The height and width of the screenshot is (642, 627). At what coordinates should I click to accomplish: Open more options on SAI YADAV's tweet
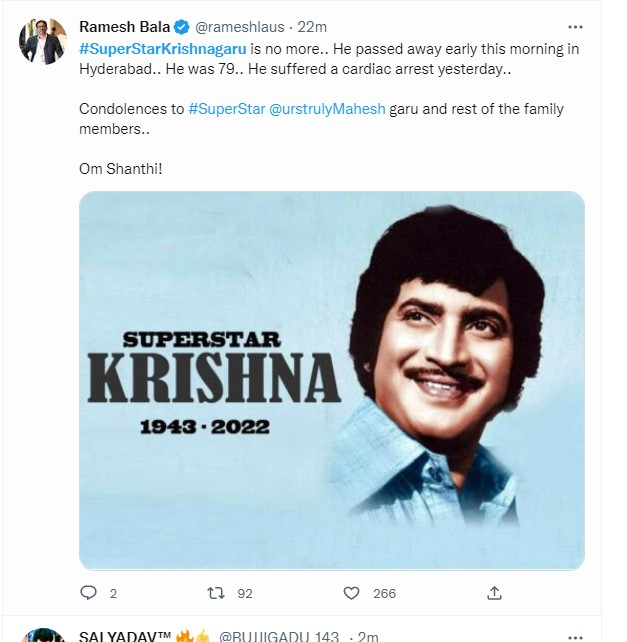(x=574, y=636)
